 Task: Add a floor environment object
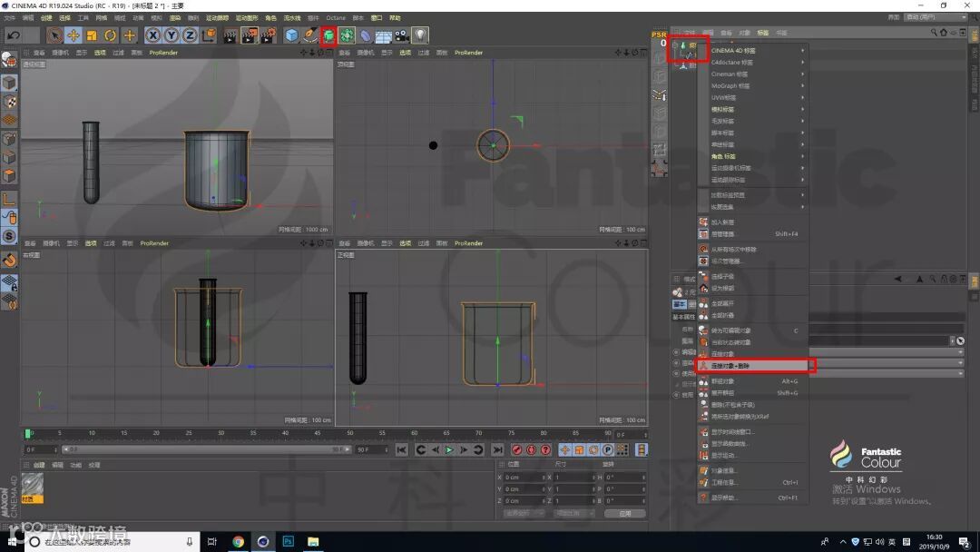coord(384,35)
